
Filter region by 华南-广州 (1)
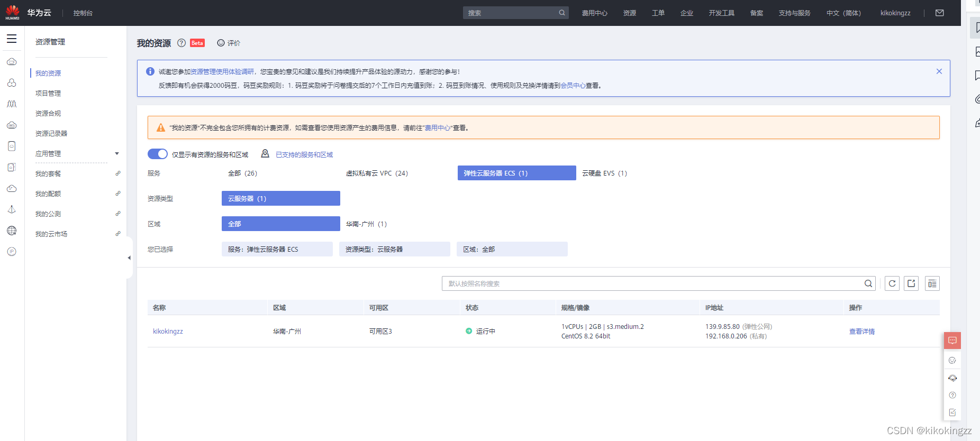click(366, 224)
